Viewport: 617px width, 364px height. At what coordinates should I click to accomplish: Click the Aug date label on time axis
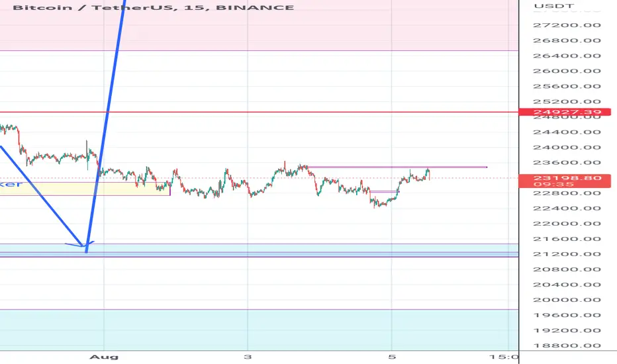tap(104, 357)
